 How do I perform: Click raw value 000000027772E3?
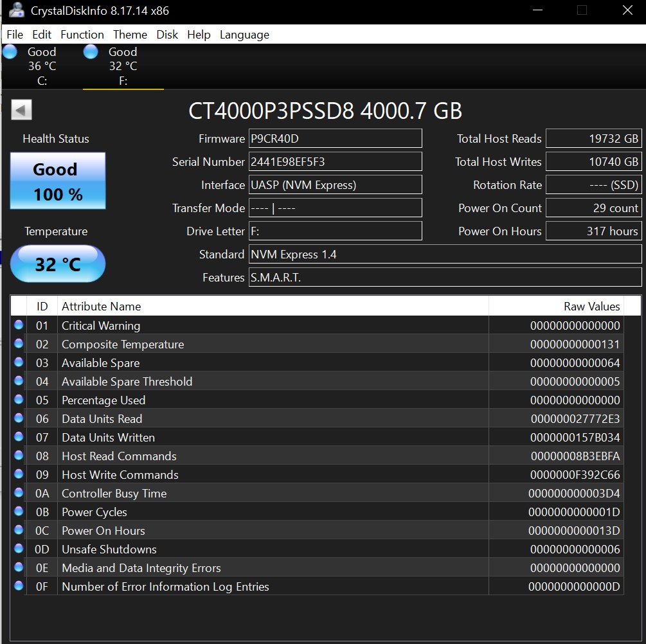coord(575,418)
